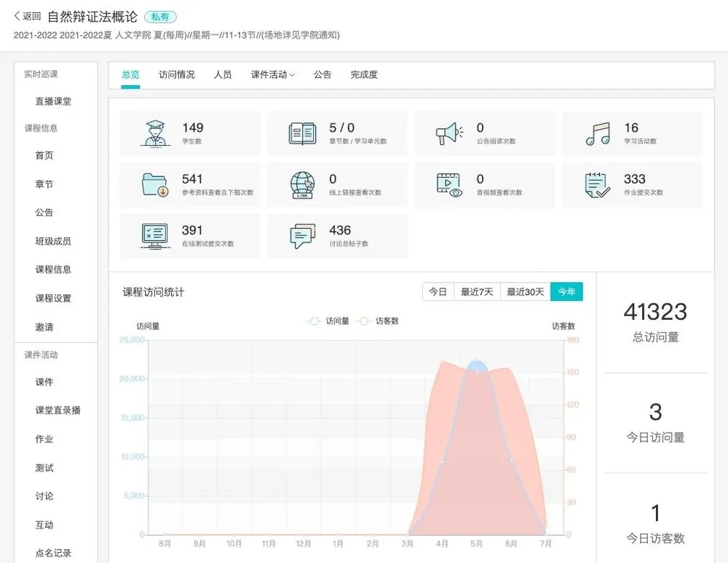
Task: Click the 5月 peak data point on chart
Action: 477,361
